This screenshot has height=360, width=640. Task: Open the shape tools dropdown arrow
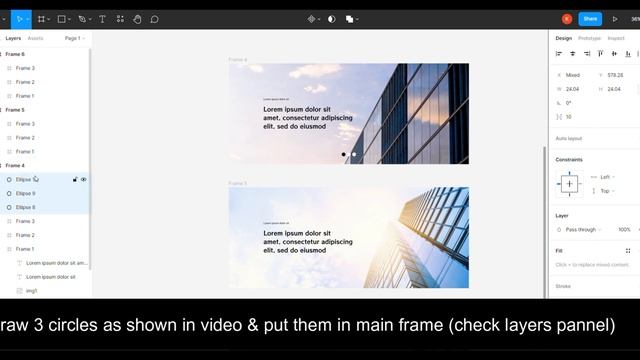point(69,19)
